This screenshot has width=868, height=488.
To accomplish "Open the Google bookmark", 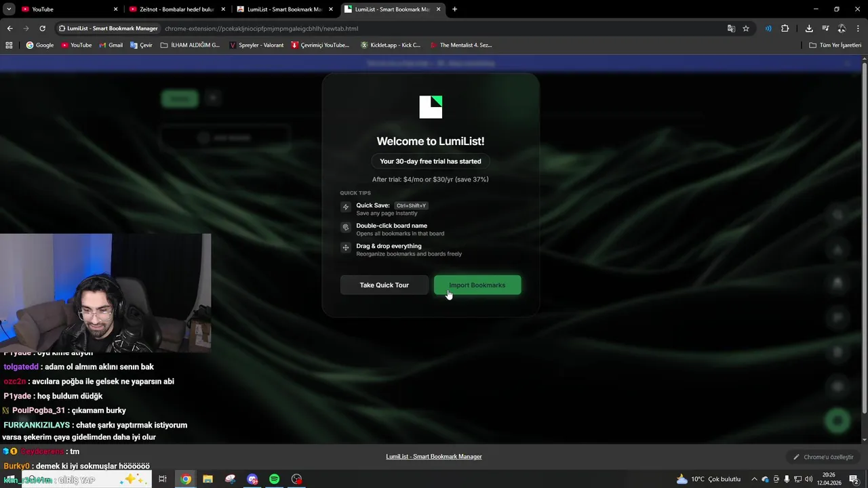I will pyautogui.click(x=40, y=45).
